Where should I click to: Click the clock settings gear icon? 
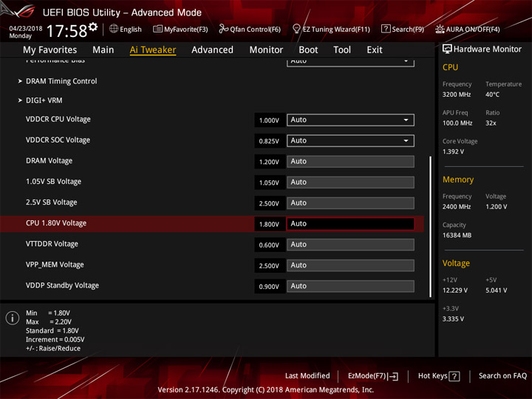pos(93,27)
